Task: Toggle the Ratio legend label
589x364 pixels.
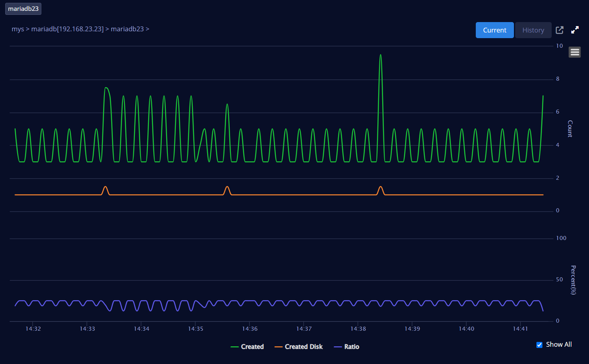Action: click(x=352, y=347)
